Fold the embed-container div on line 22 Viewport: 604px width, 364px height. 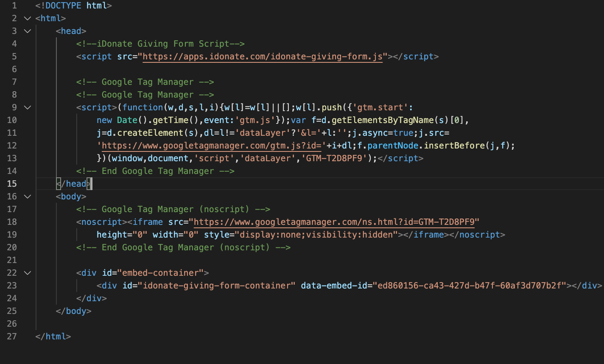point(28,273)
